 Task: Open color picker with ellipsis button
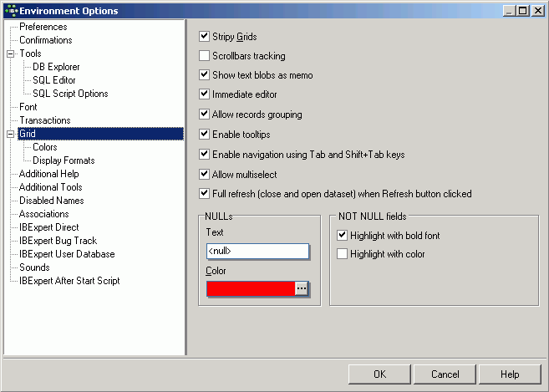coord(302,288)
